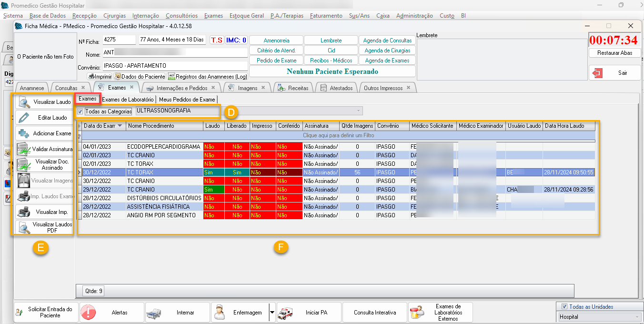Select the ECODOPPLERCARDIOGRAMA exam row
This screenshot has width=644, height=324.
(163, 147)
